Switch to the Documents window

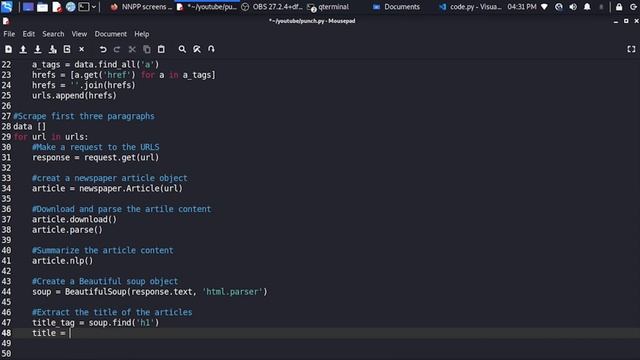click(x=397, y=7)
